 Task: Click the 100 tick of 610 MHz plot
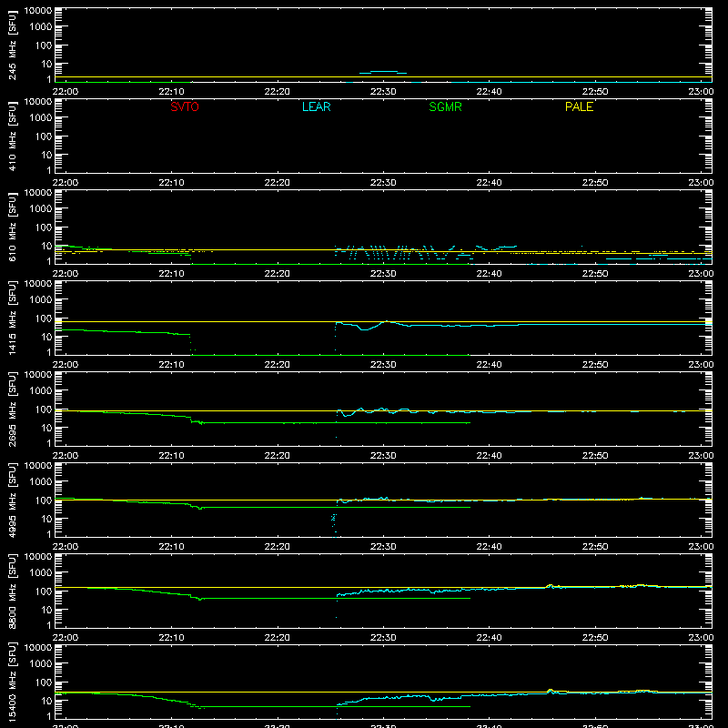coord(44,227)
